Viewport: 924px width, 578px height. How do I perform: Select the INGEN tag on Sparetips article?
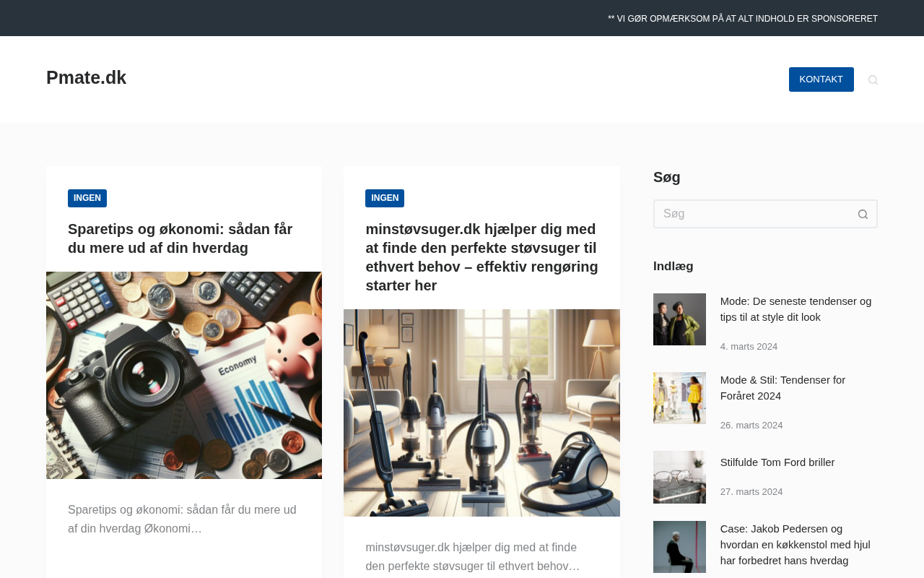coord(87,198)
